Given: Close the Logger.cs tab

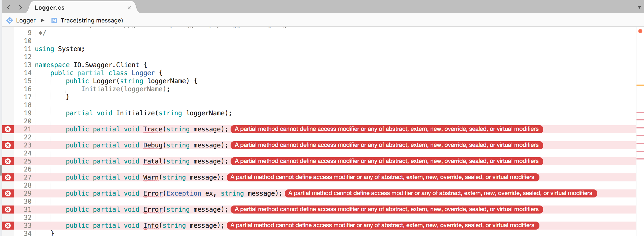Looking at the screenshot, I should pyautogui.click(x=129, y=8).
